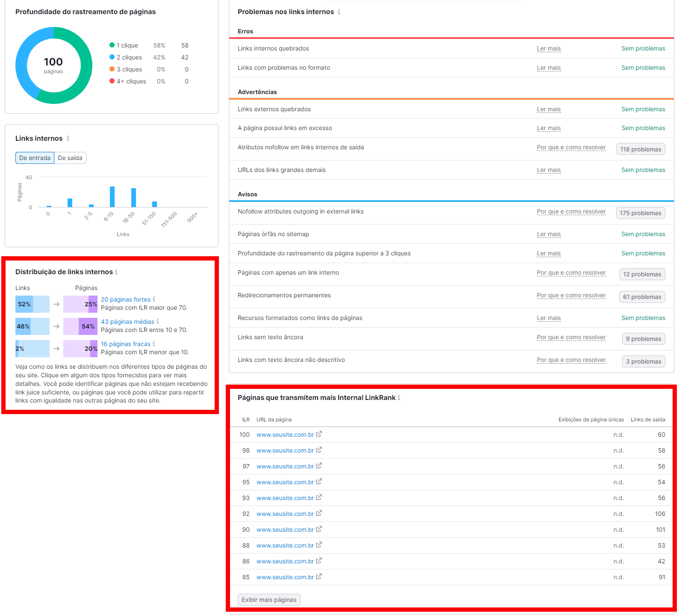Click the ILR column header
This screenshot has width=679, height=616.
click(x=246, y=420)
